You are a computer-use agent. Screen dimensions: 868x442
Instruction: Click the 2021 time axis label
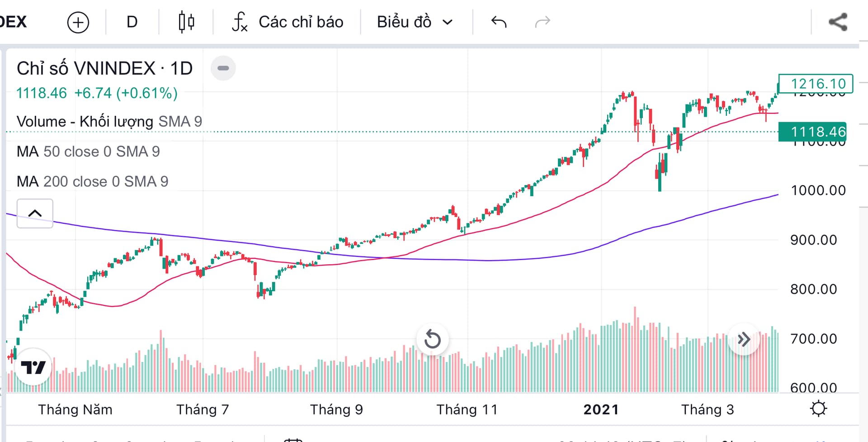point(601,409)
